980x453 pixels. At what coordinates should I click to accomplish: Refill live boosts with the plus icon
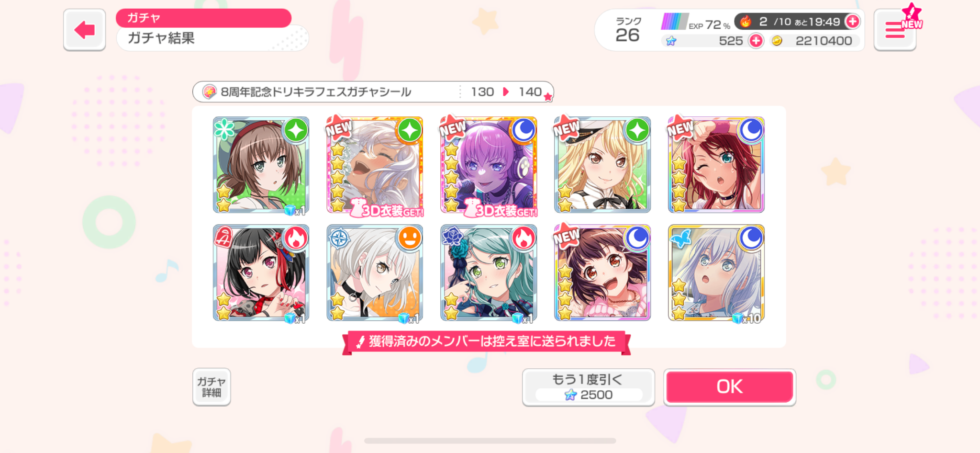(x=852, y=22)
